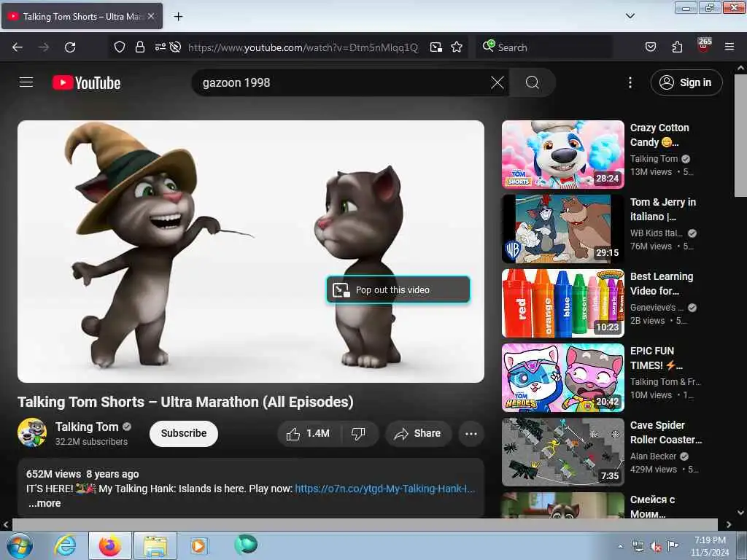Click the Cave Spider Roller Coaster title
Image resolution: width=747 pixels, height=560 pixels.
665,432
